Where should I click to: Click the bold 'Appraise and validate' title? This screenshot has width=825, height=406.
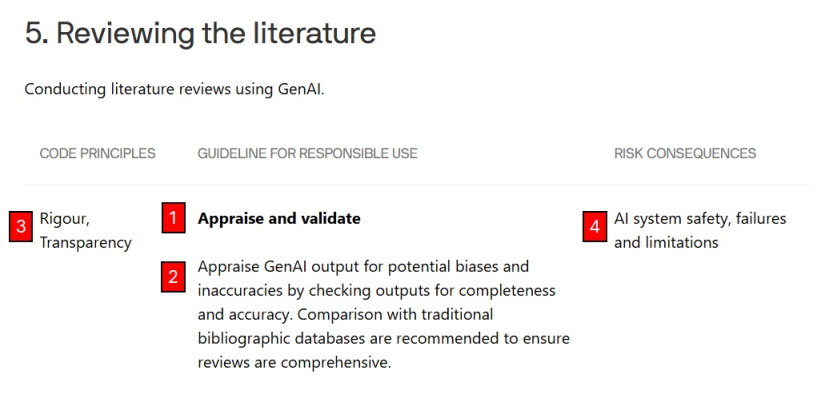[x=279, y=218]
